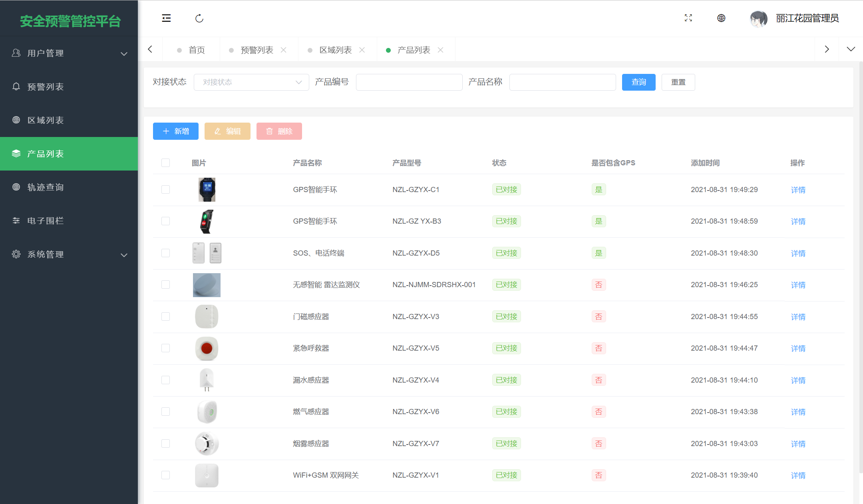Select 轨迹查询 in the sidebar
This screenshot has width=863, height=504.
point(45,187)
